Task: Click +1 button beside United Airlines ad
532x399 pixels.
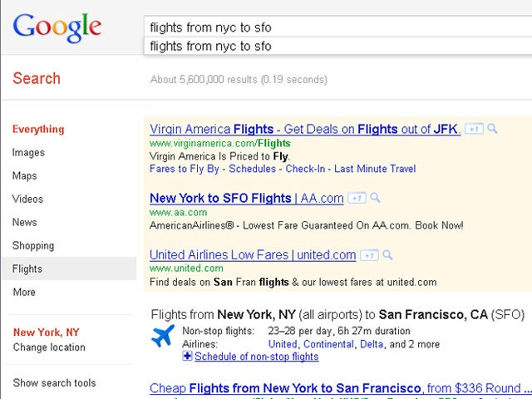Action: coord(369,255)
